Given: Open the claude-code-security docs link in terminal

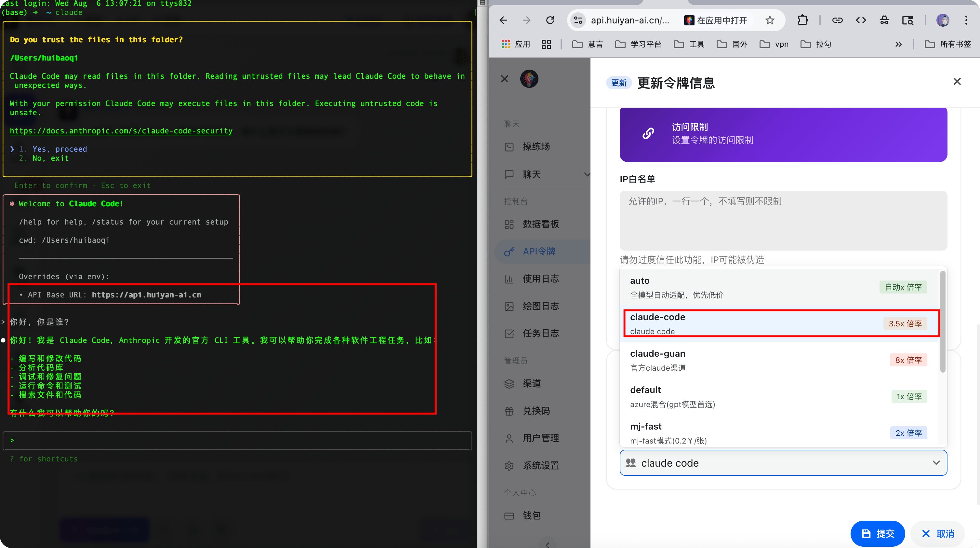Looking at the screenshot, I should (121, 131).
